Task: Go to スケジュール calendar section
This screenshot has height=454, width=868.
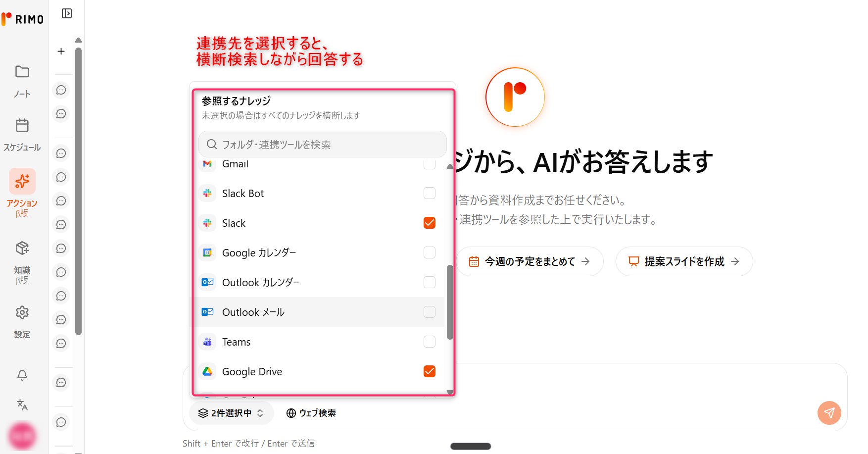Action: point(22,135)
